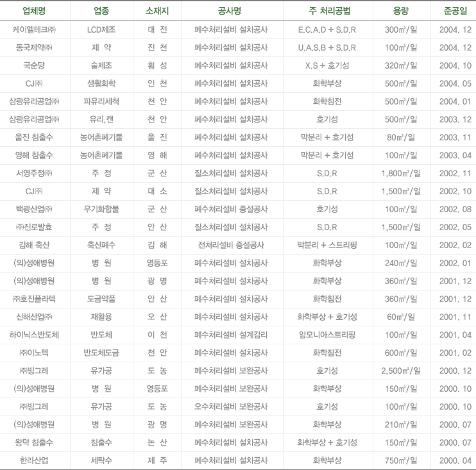Click the 축산폐수 industry cell

[x=101, y=244]
